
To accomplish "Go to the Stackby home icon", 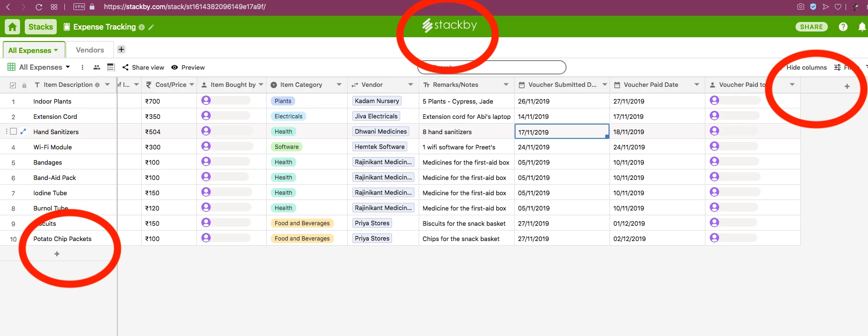I will tap(12, 27).
